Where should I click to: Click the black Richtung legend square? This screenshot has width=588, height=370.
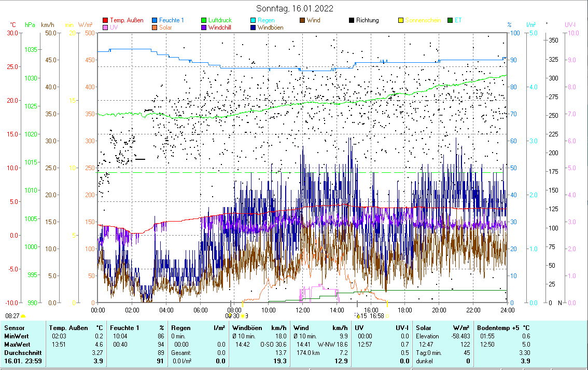pos(352,21)
